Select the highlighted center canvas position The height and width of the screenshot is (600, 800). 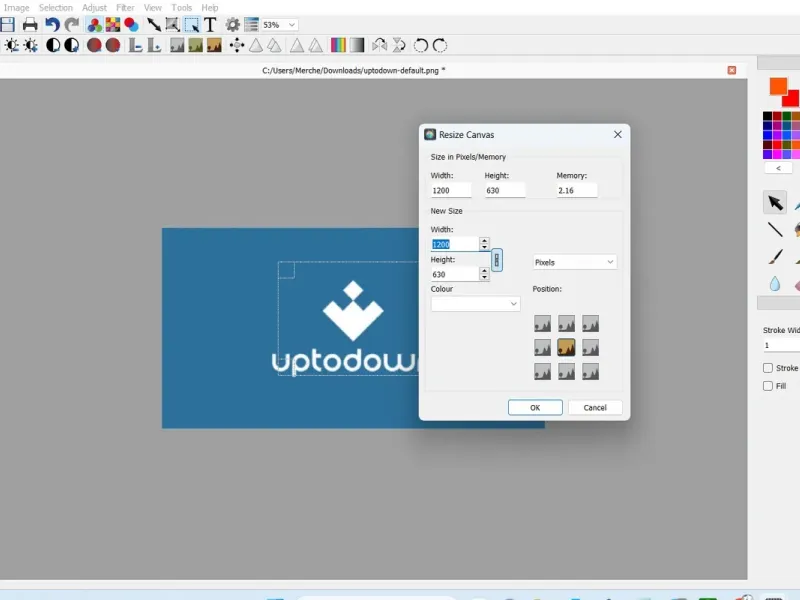pos(566,347)
